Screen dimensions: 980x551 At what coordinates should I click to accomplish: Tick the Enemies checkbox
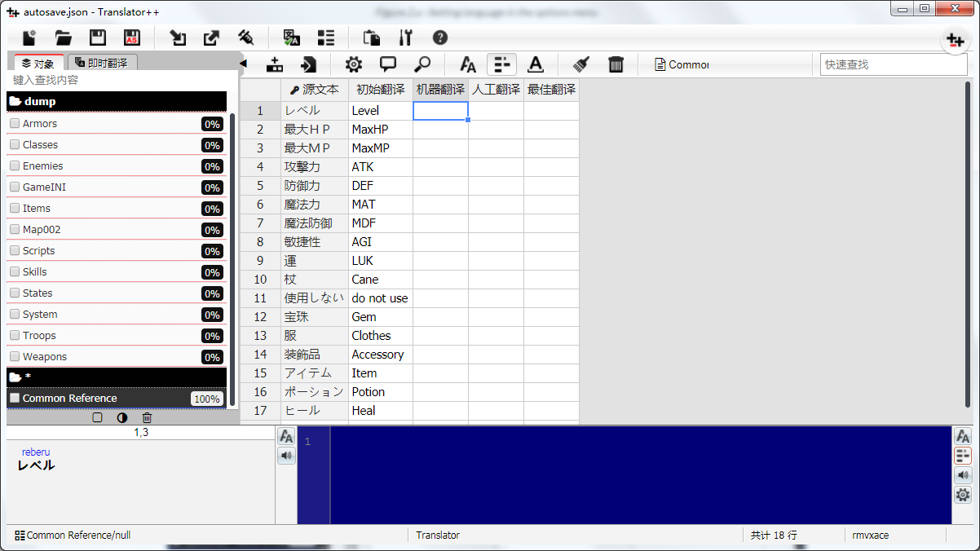pyautogui.click(x=15, y=165)
